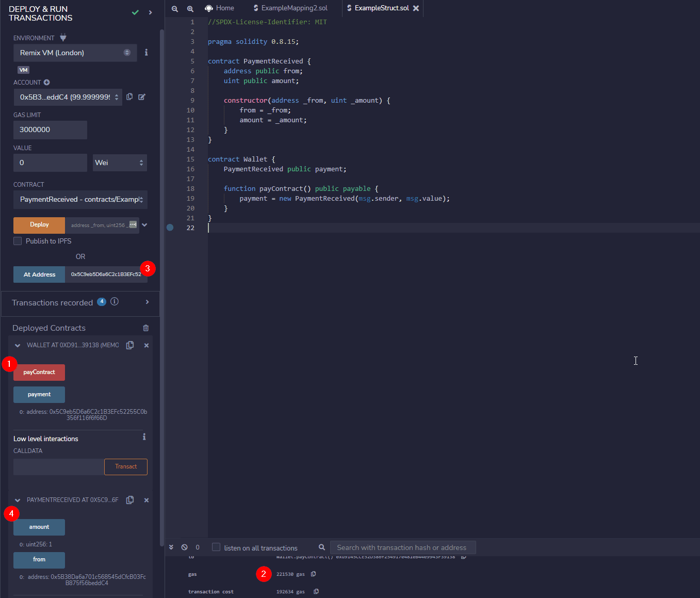Copy the transaction cost value
The image size is (700, 598).
pos(316,592)
